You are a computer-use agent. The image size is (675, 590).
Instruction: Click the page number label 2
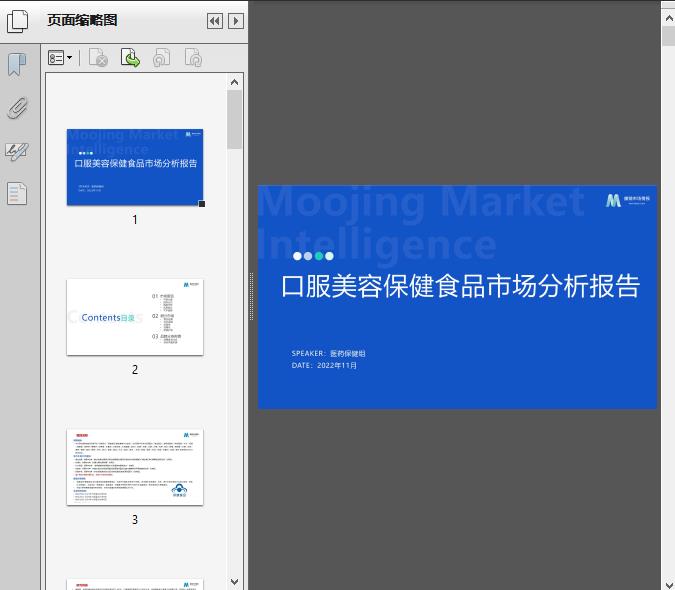point(135,370)
